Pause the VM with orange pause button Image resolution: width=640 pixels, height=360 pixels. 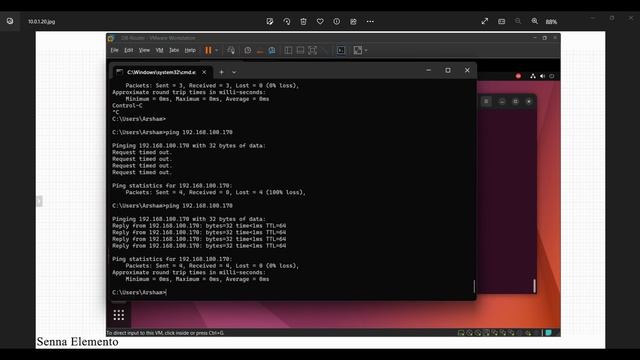tap(208, 50)
